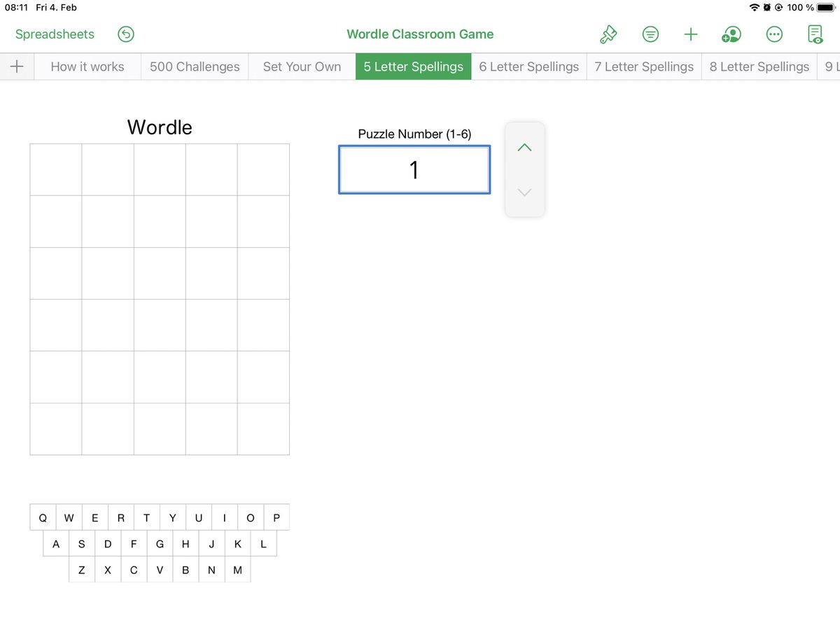This screenshot has width=840, height=630.
Task: Tap the M key cell
Action: [x=237, y=570]
